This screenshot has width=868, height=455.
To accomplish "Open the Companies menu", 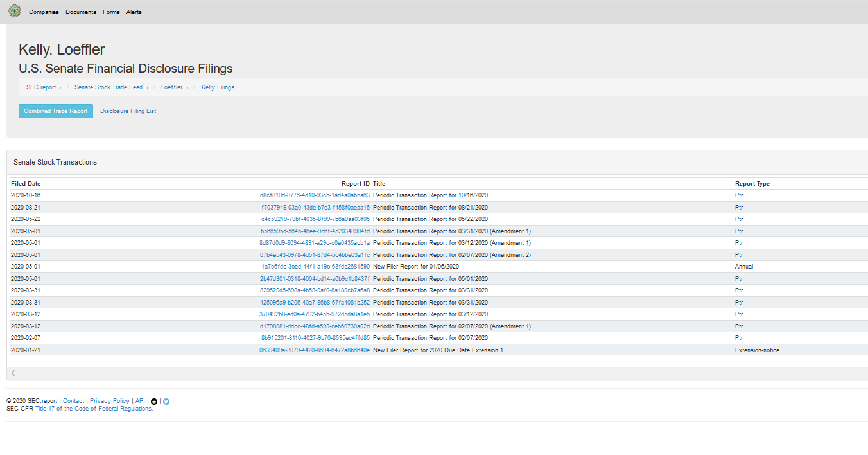I will (44, 12).
